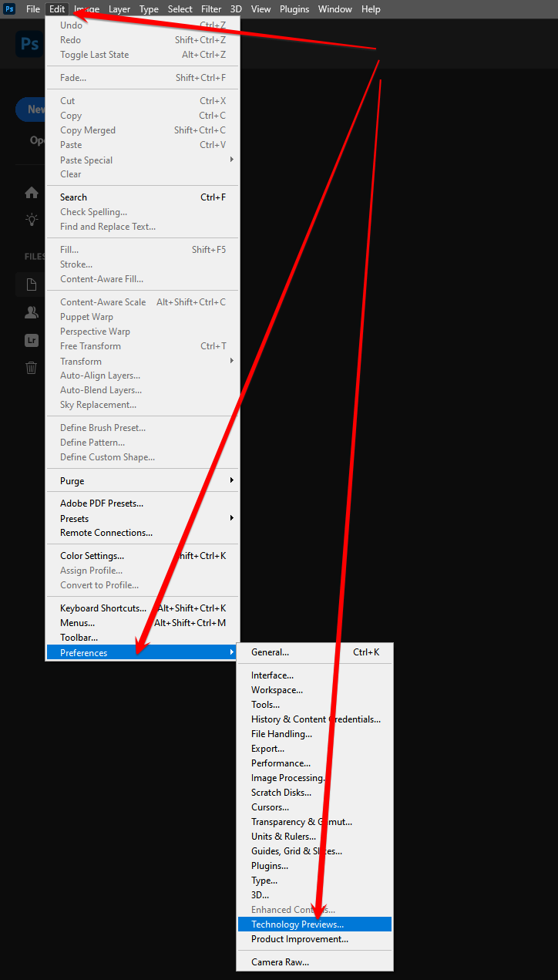Open the 3D menu in menu bar
The height and width of the screenshot is (980, 558).
click(236, 9)
